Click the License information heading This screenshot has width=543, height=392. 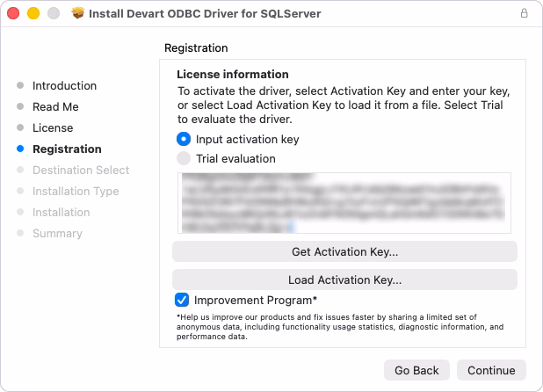click(233, 74)
